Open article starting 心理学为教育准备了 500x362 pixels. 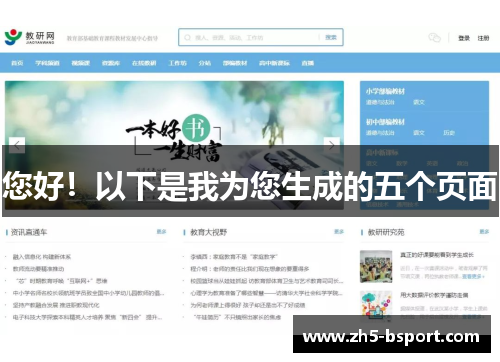266,293
